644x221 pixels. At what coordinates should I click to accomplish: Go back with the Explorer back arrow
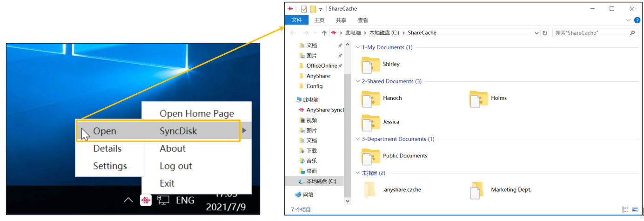(x=293, y=33)
